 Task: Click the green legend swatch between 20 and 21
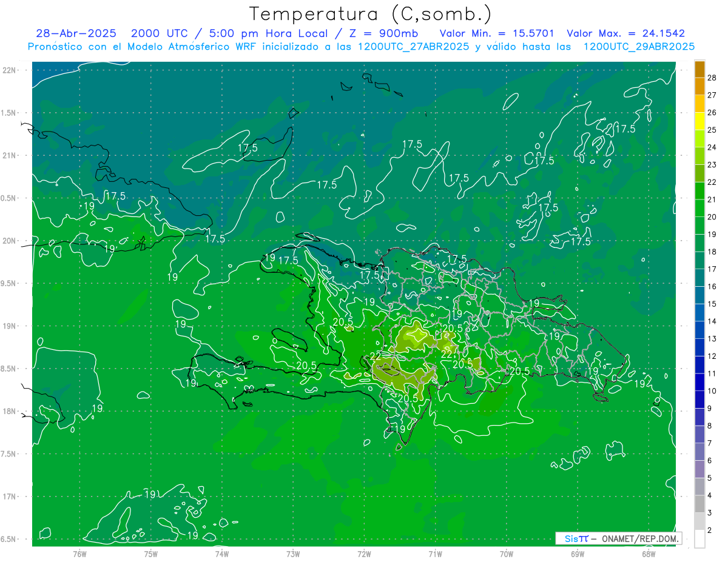tap(699, 209)
